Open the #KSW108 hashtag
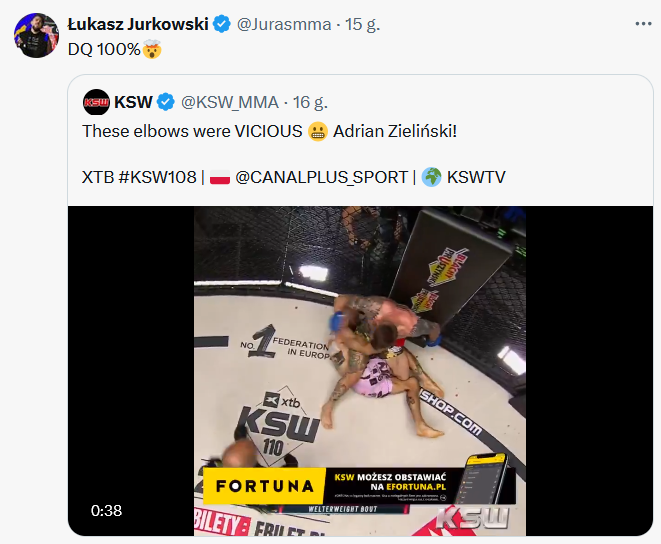 point(157,177)
